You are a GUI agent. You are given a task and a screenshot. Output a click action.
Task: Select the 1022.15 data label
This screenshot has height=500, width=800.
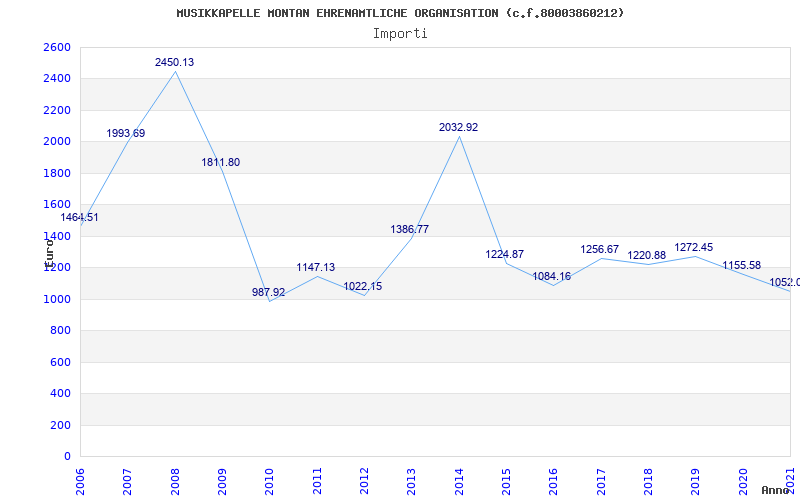363,287
